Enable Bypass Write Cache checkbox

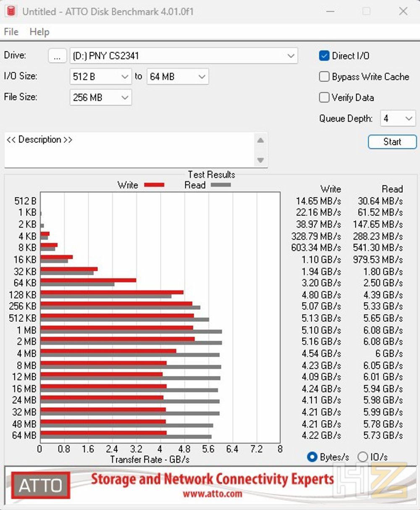[x=324, y=77]
